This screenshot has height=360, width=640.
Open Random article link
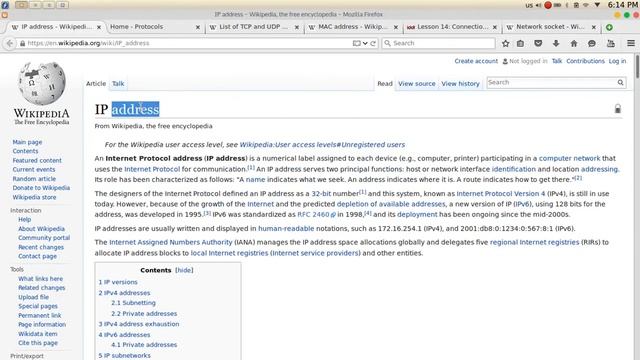(34, 179)
